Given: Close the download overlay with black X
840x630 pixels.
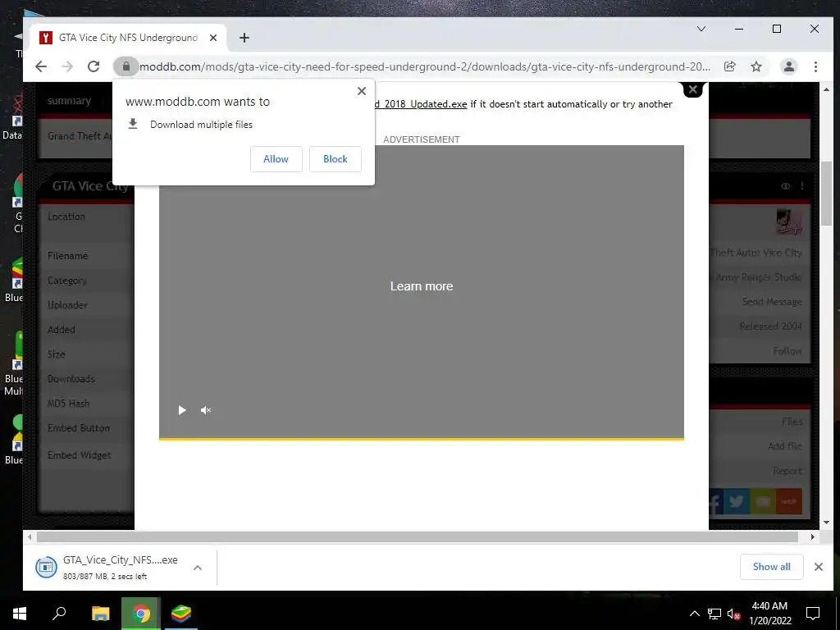Looking at the screenshot, I should [692, 89].
